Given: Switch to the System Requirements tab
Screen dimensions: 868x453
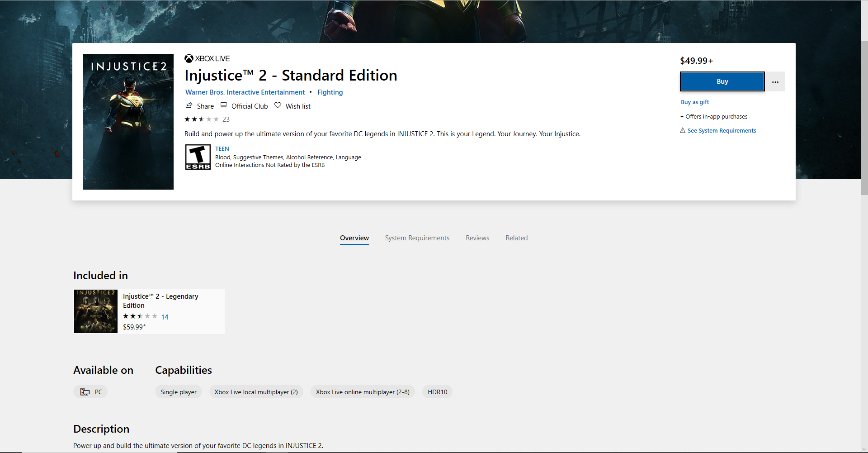Looking at the screenshot, I should pyautogui.click(x=417, y=238).
